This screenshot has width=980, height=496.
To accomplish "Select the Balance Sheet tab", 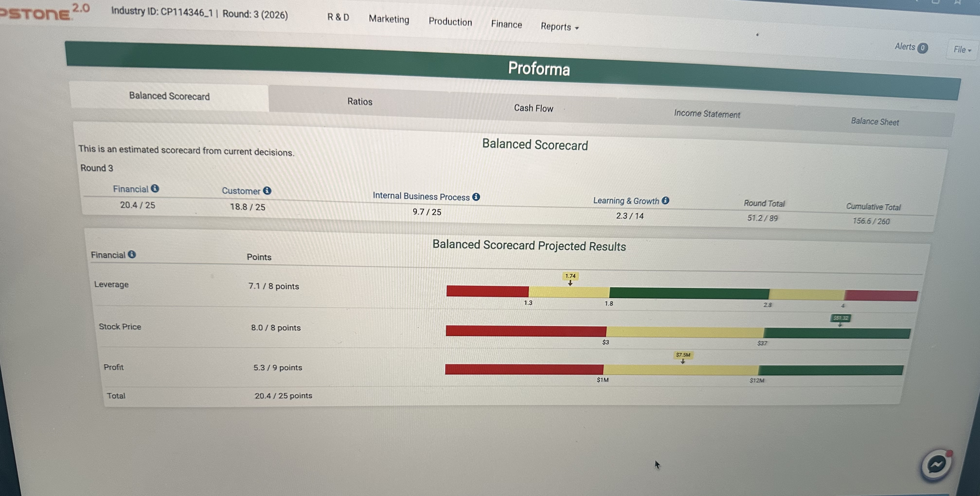I will tap(875, 121).
